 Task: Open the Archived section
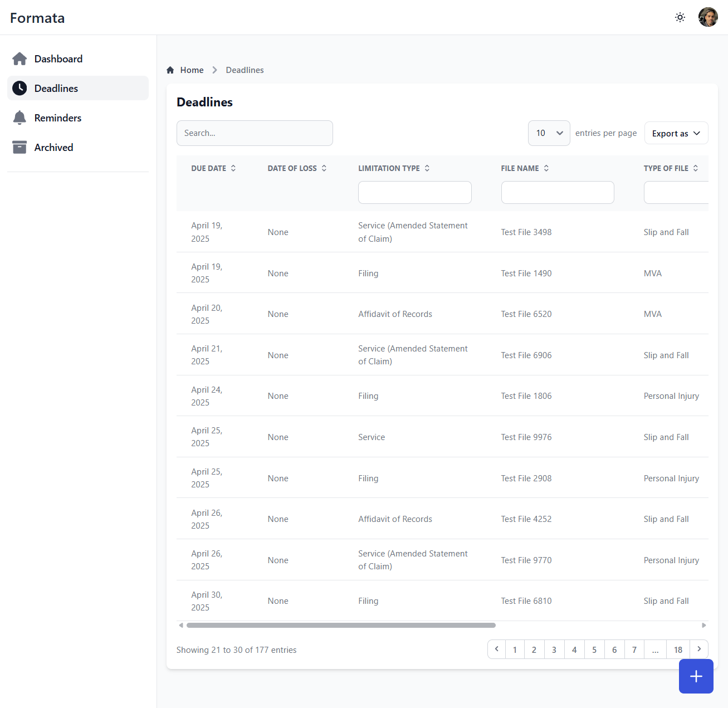[78, 147]
